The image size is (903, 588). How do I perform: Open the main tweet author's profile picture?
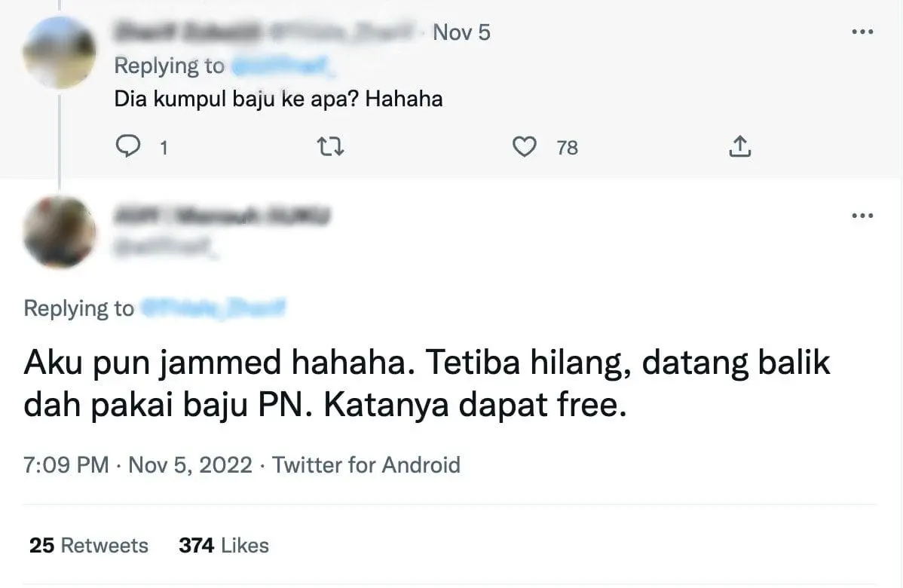click(60, 231)
